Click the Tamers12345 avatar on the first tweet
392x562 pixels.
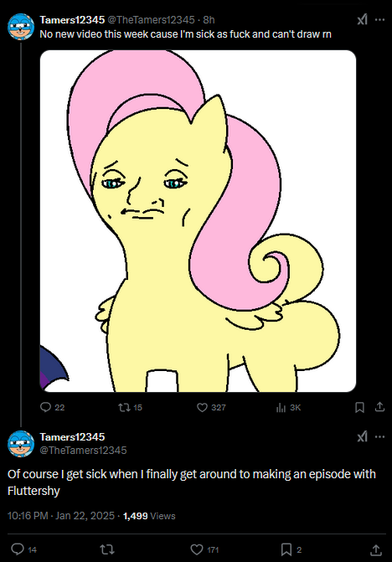(x=21, y=27)
